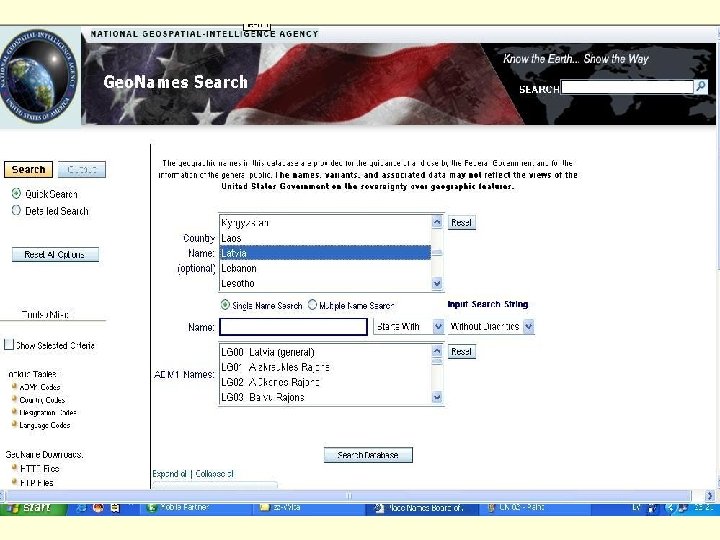Click the horizontal scrollbar right arrow
The image size is (720, 540).
[709, 496]
